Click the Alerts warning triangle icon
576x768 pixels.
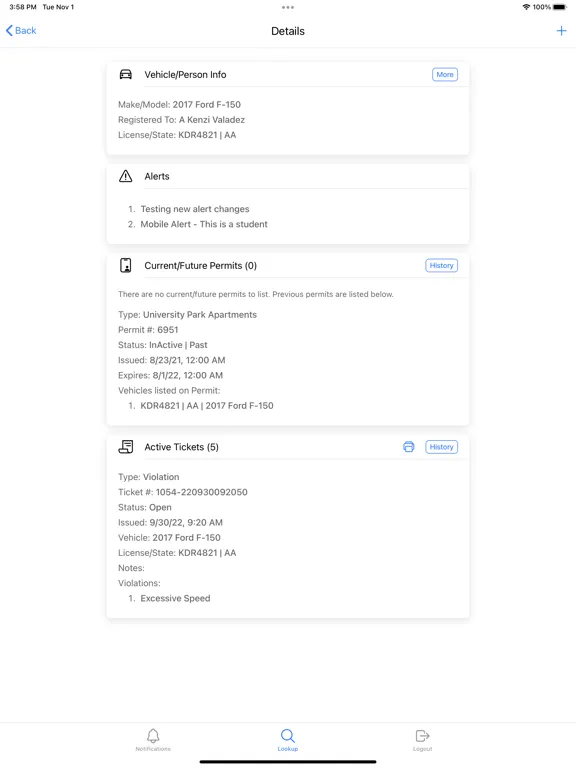[x=126, y=176]
